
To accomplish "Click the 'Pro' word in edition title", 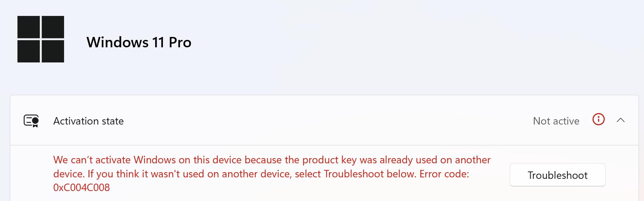I will [180, 42].
